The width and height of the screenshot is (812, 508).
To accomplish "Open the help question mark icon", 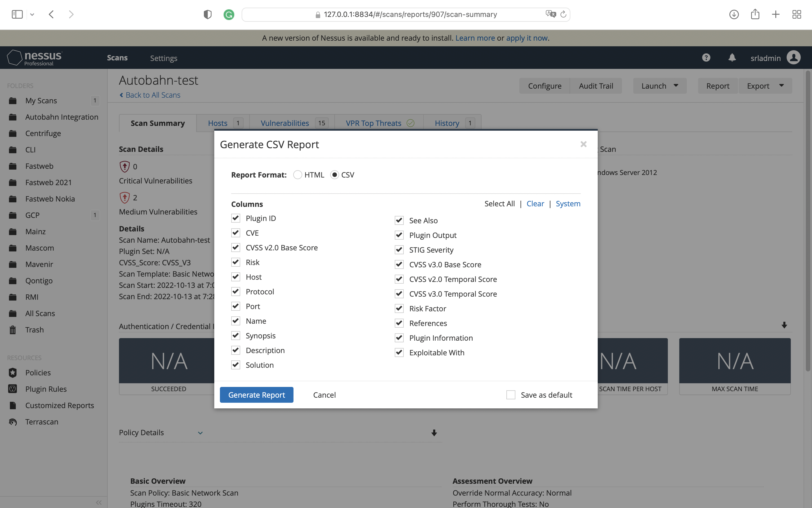I will (x=706, y=58).
